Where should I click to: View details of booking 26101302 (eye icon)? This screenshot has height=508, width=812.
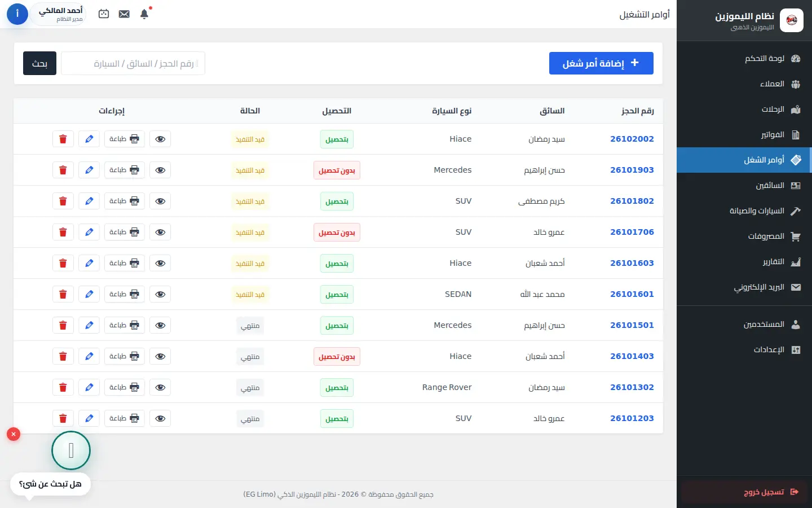[x=160, y=387]
